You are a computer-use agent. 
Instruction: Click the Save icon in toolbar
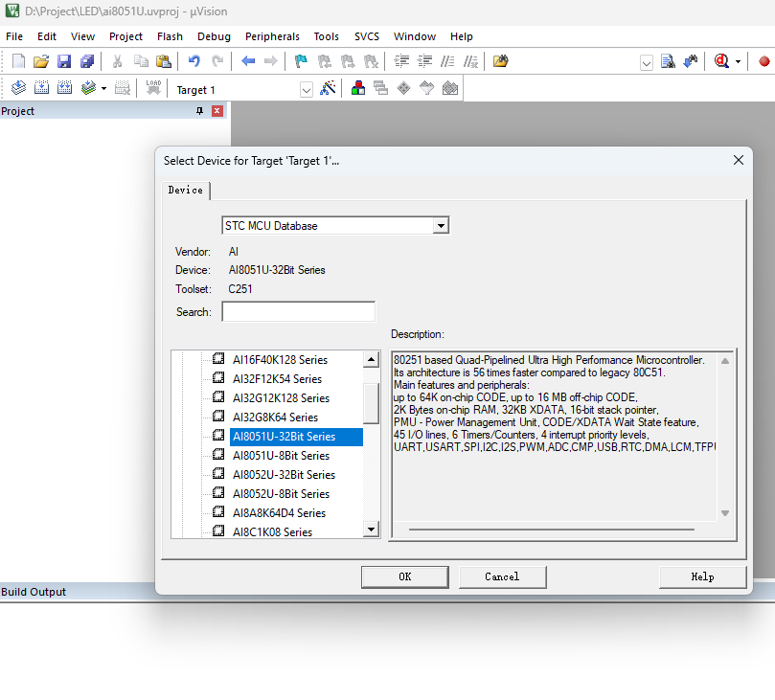(x=64, y=61)
